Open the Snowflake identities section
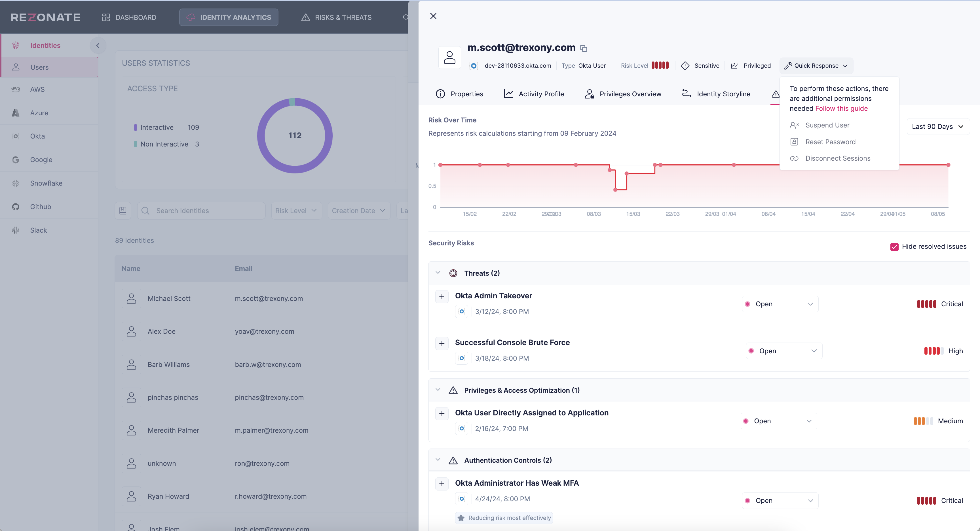 pyautogui.click(x=46, y=183)
